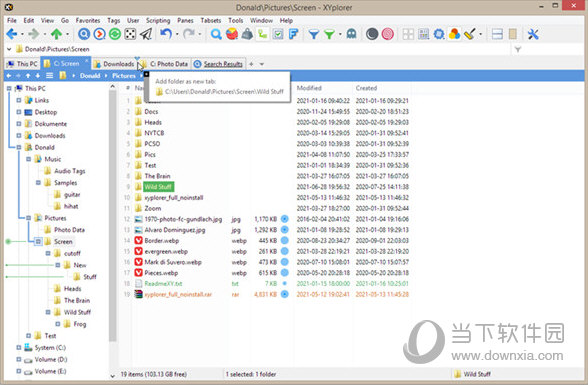Viewport: 588px width, 385px height.
Task: Close the Add folder tooltip popup
Action: point(147,74)
